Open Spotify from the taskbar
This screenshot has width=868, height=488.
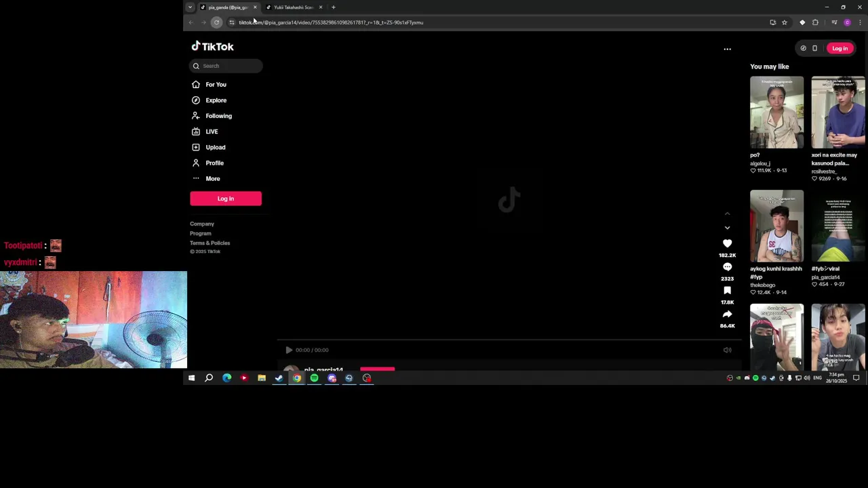pyautogui.click(x=314, y=378)
